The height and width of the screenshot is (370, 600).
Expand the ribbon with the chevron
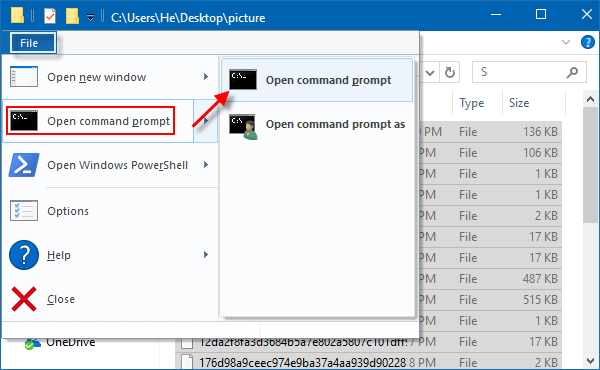click(x=566, y=42)
